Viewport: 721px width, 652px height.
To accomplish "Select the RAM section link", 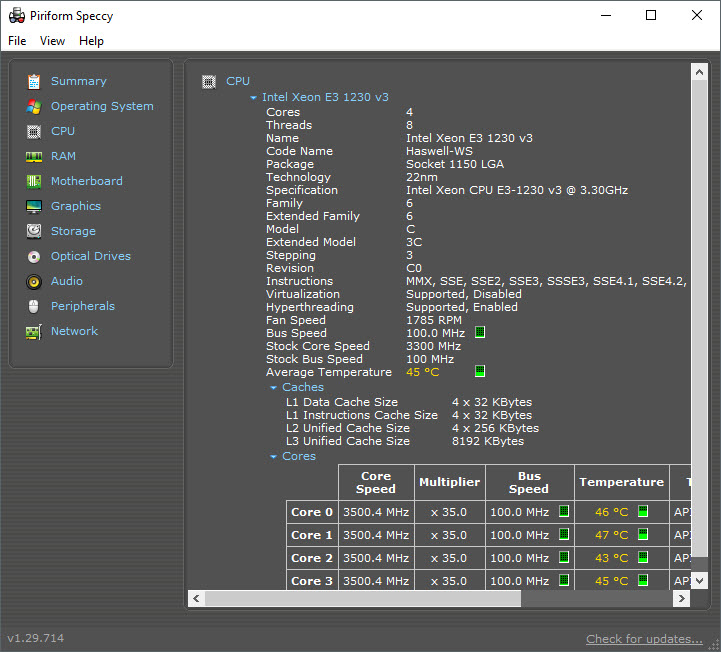I will [x=63, y=156].
